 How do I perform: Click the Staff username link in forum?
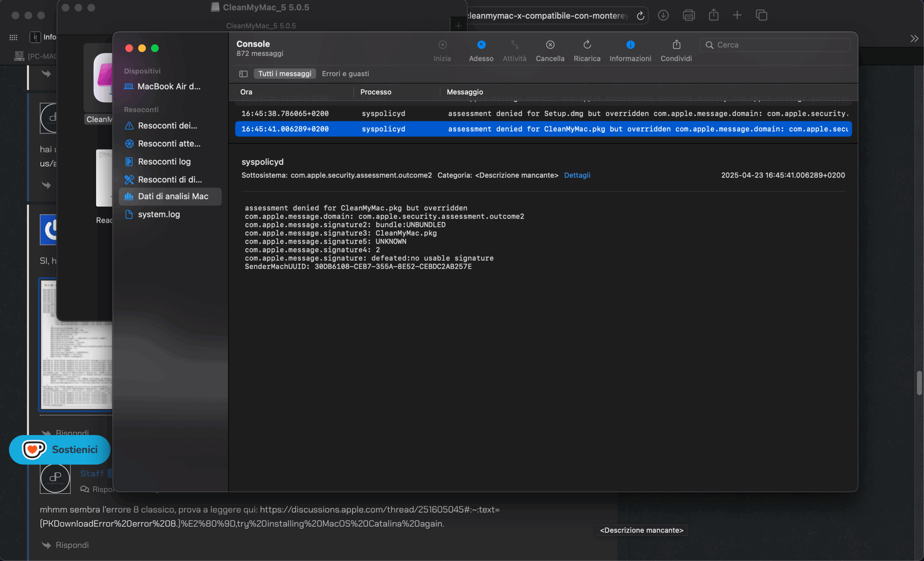click(x=92, y=474)
